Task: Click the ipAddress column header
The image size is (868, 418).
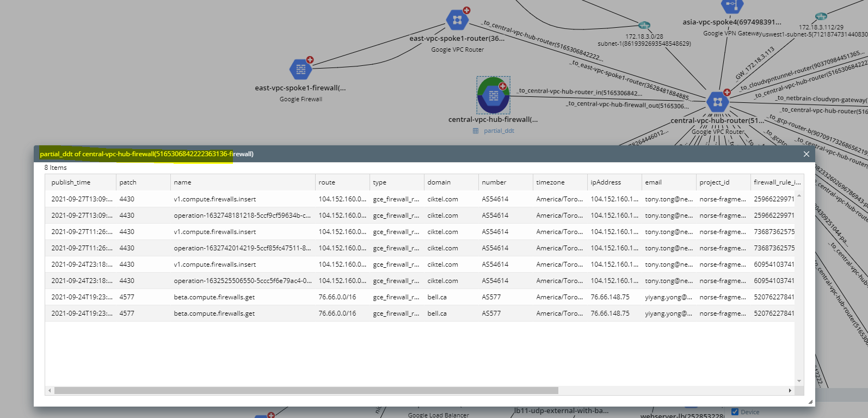Action: point(614,182)
